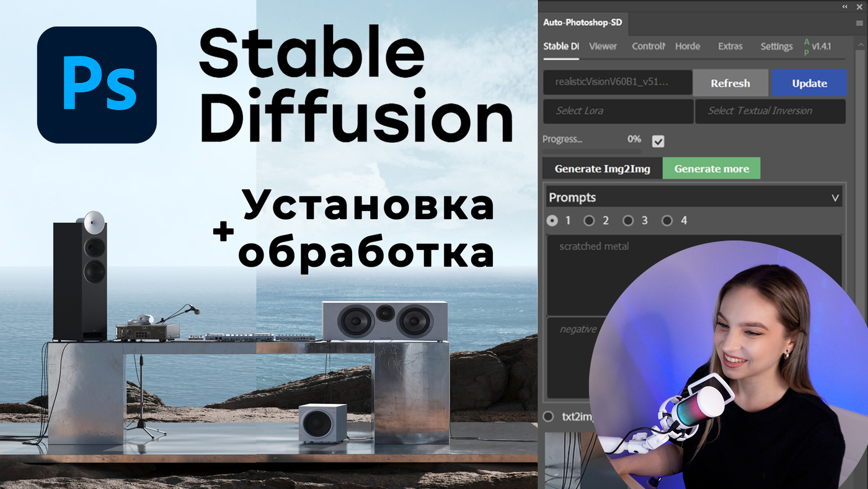Image resolution: width=868 pixels, height=489 pixels.
Task: Click the green Generate more button
Action: point(711,168)
